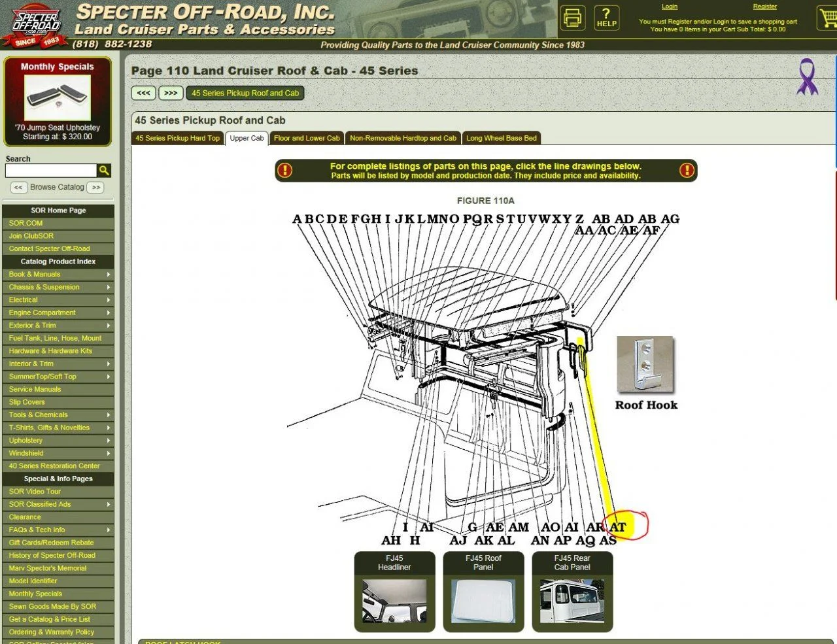This screenshot has height=644, width=837.
Task: Click inside the Search text field
Action: tap(51, 171)
